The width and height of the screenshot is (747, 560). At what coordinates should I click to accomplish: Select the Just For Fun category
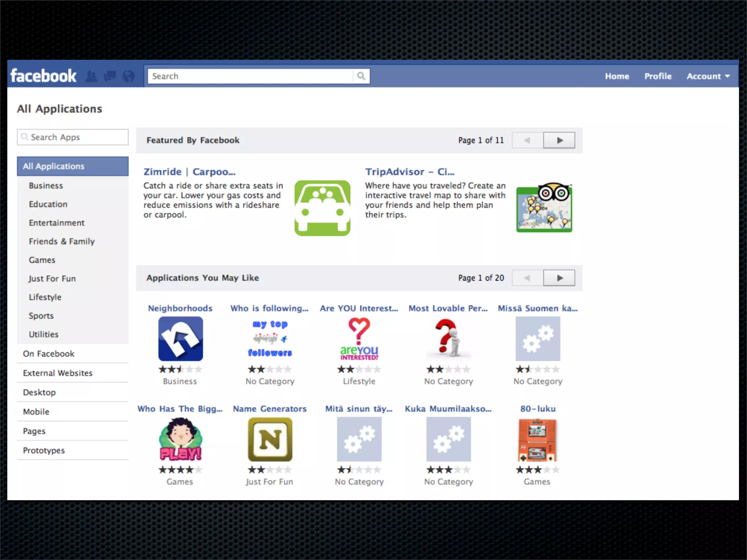(x=52, y=279)
